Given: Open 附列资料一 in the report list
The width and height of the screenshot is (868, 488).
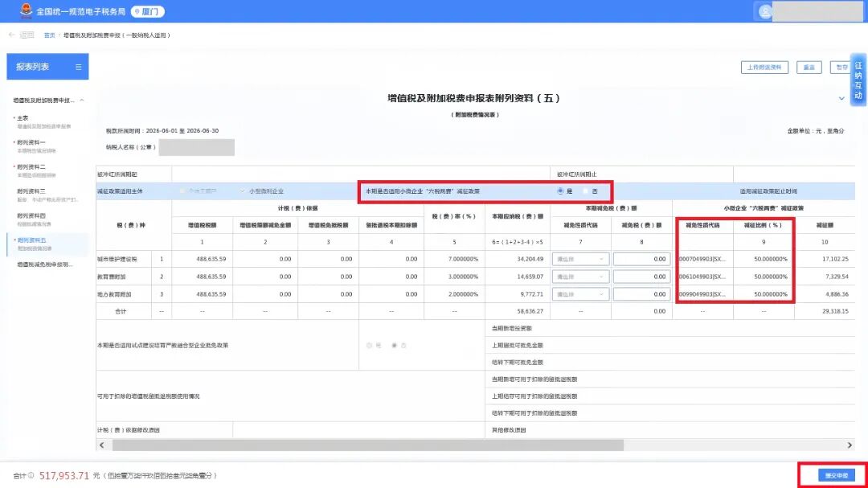Looking at the screenshot, I should tap(36, 146).
